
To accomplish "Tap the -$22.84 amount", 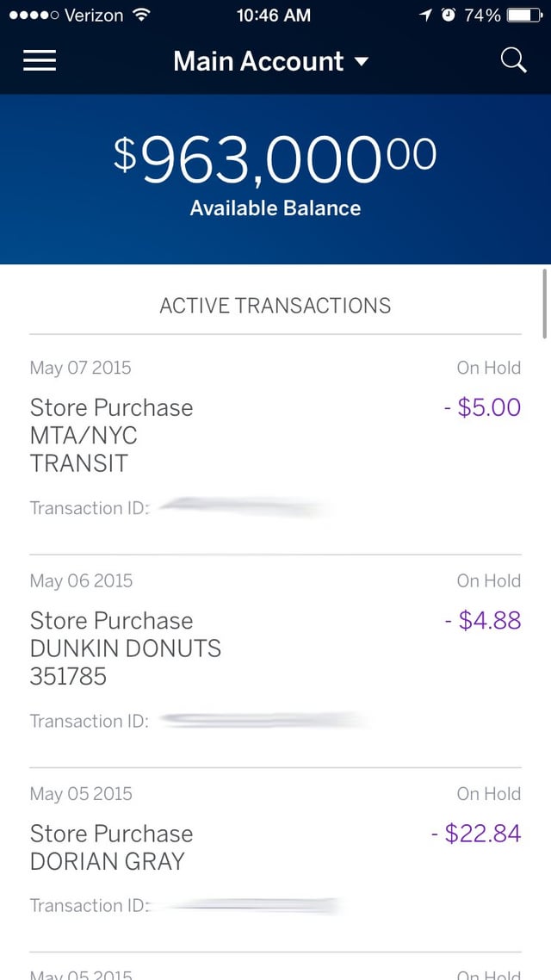I will click(x=476, y=833).
